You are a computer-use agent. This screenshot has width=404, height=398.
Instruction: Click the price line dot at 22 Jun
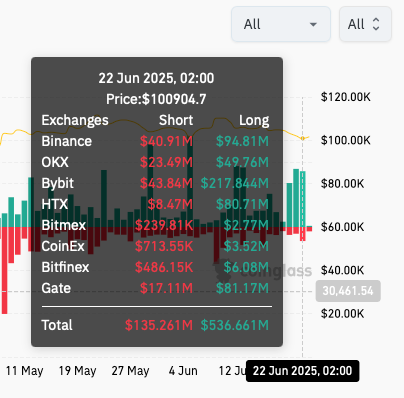click(x=303, y=138)
